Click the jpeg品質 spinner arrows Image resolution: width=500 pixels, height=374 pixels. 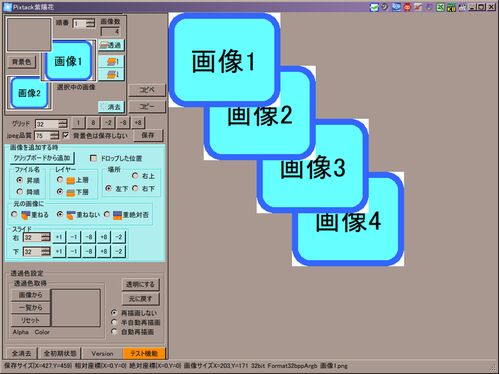pos(54,136)
